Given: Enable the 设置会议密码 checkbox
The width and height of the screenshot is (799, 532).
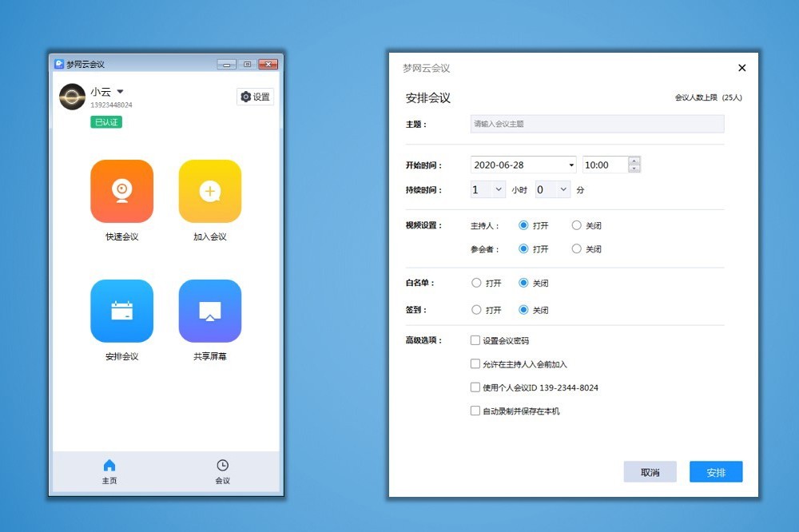Looking at the screenshot, I should [x=475, y=340].
